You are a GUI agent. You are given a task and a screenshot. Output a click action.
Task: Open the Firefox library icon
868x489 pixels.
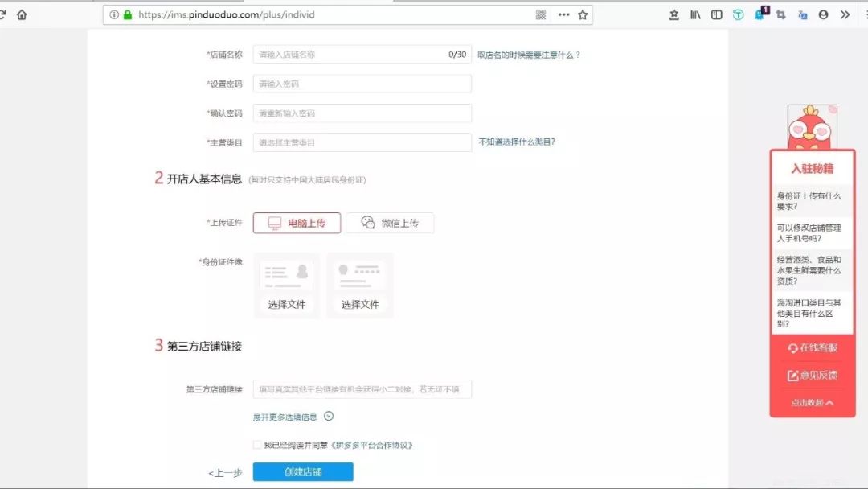pos(695,14)
